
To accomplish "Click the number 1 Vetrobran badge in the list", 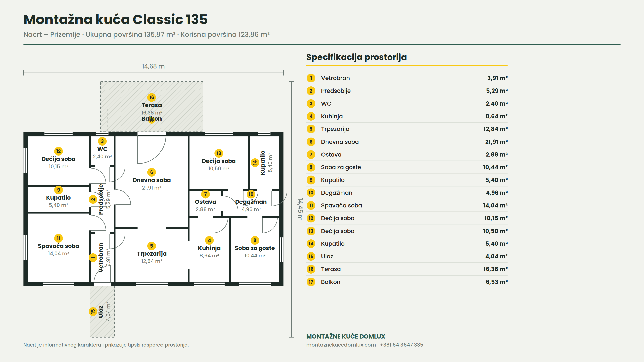I will [x=311, y=78].
